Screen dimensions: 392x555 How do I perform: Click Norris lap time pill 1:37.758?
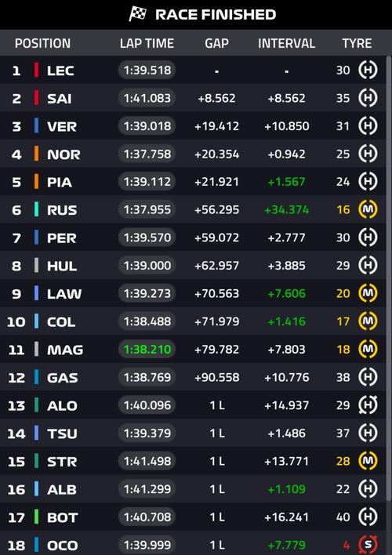(x=147, y=154)
